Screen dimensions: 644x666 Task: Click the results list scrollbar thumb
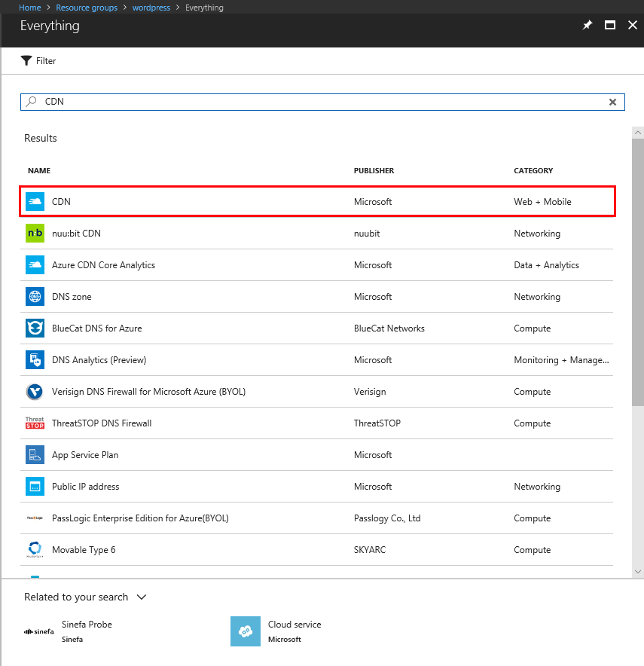click(x=638, y=272)
